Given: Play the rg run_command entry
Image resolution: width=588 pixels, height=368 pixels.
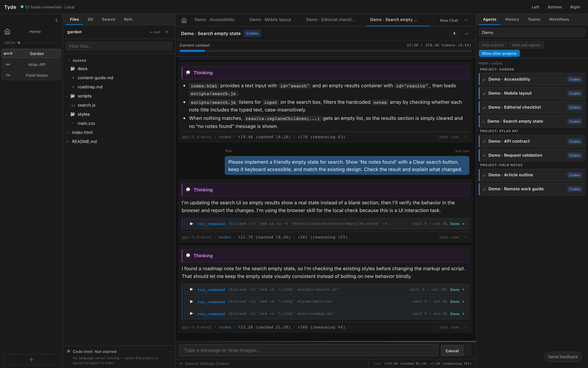Looking at the screenshot, I should pos(191,224).
